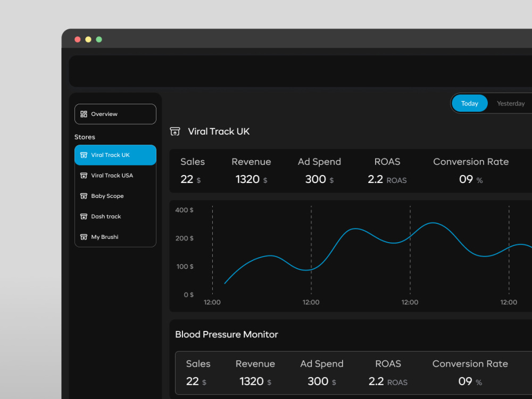Image resolution: width=532 pixels, height=399 pixels.
Task: Select Viral Track UK store
Action: point(115,155)
